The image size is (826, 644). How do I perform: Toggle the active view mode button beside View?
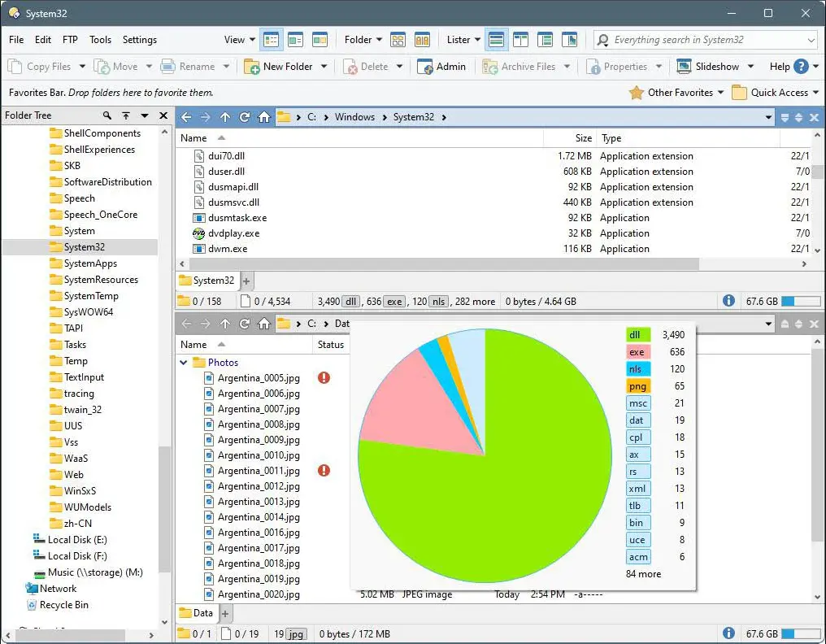pyautogui.click(x=271, y=40)
